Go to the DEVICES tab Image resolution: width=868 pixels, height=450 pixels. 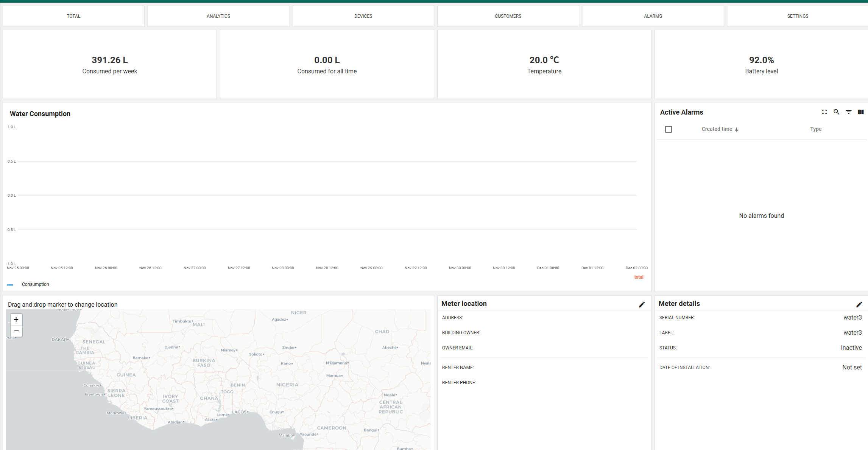pos(363,16)
